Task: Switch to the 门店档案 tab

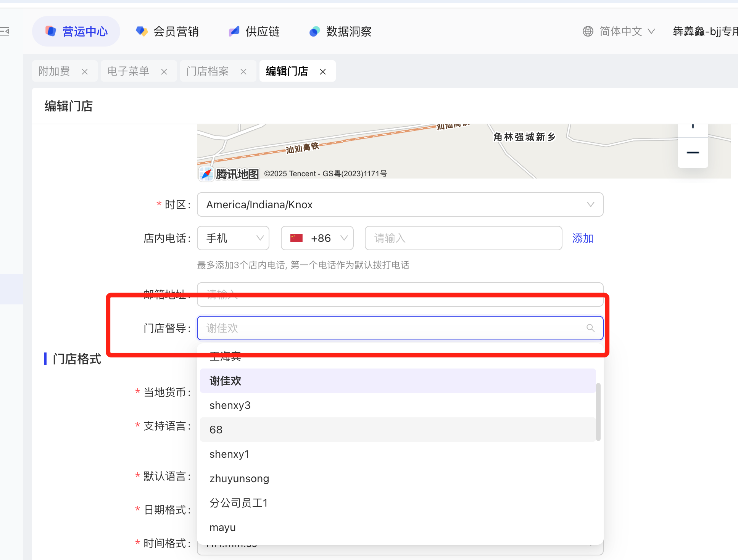Action: (208, 71)
